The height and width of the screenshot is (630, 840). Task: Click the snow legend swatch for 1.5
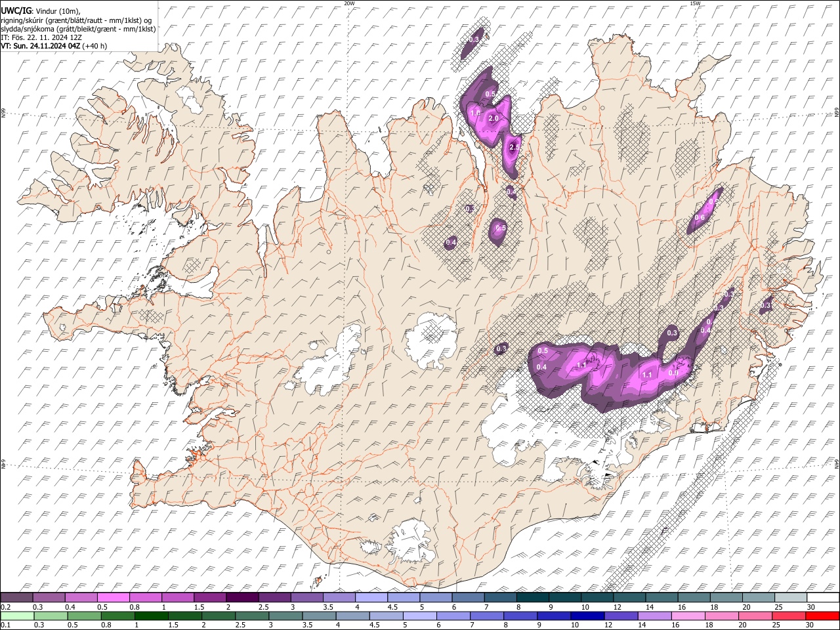tap(210, 598)
